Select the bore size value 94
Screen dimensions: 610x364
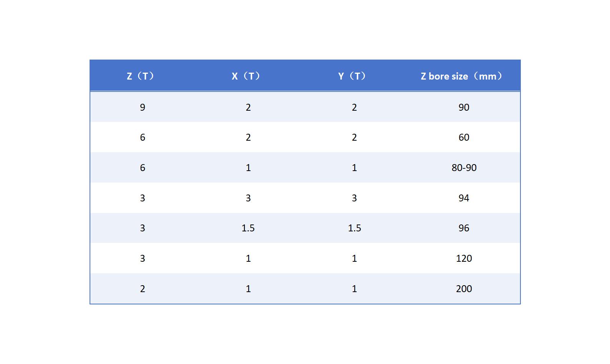coord(464,198)
